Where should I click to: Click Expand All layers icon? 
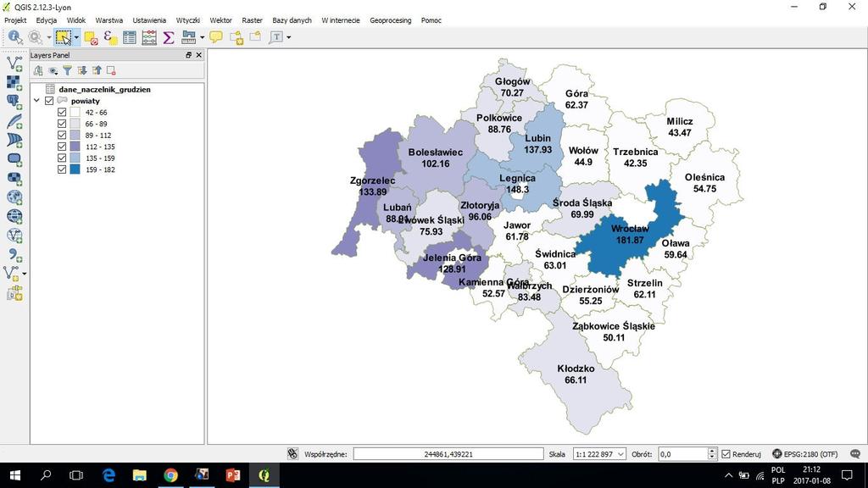[82, 70]
